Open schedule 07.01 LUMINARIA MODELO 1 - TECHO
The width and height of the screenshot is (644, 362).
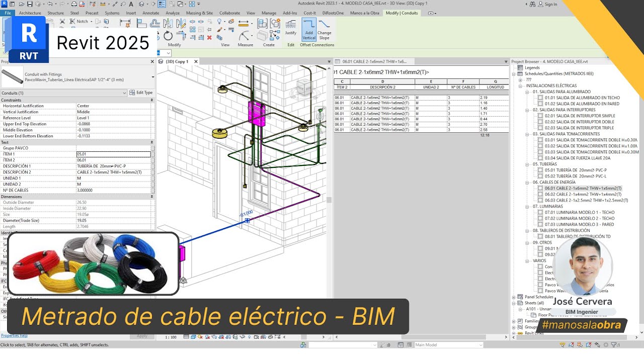pos(579,213)
